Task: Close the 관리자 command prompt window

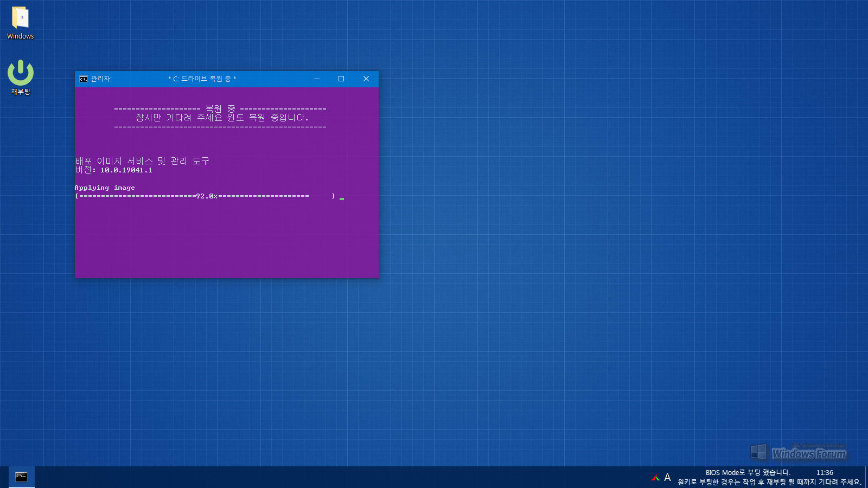Action: tap(366, 79)
